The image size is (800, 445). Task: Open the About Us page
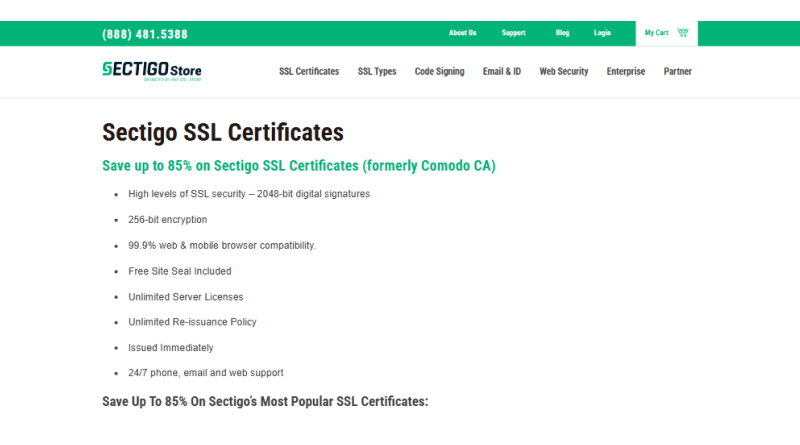[x=462, y=33]
